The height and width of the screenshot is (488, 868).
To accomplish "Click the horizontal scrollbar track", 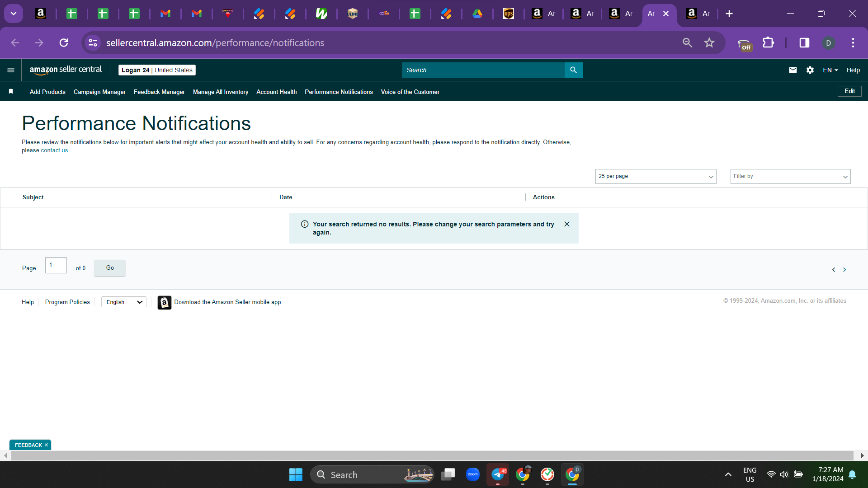I will [432, 455].
